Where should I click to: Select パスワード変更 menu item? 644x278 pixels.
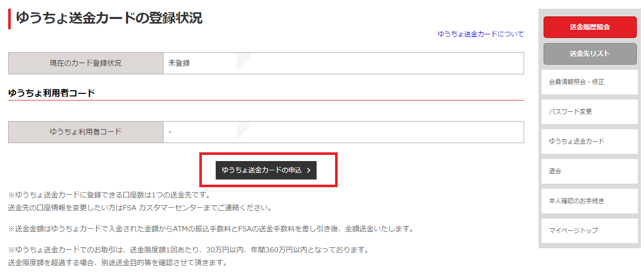coord(590,112)
